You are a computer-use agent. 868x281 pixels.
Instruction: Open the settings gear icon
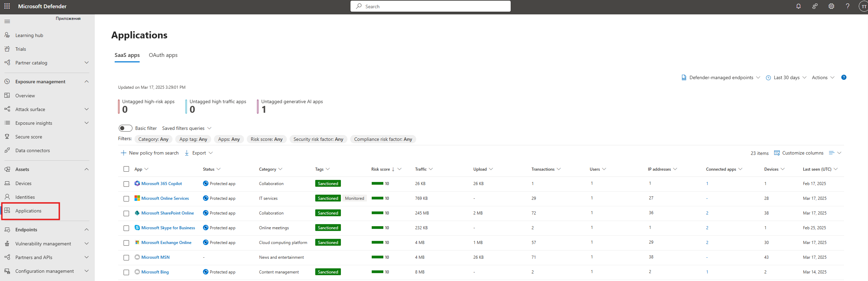(x=831, y=6)
